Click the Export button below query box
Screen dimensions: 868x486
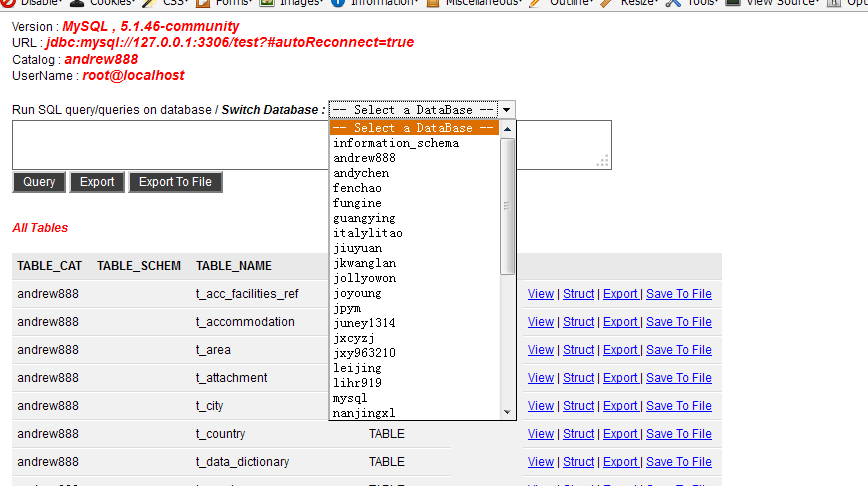97,182
